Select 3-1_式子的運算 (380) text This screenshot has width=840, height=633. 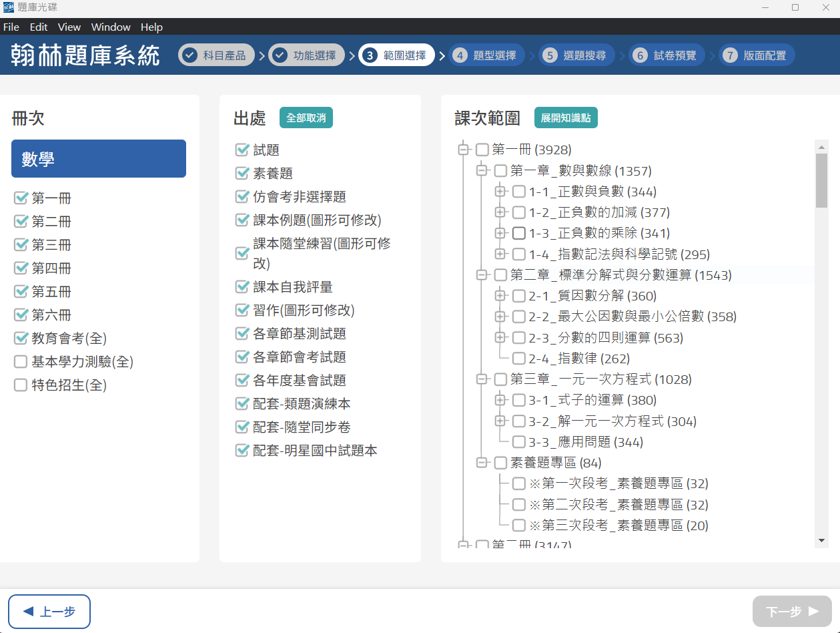tap(593, 400)
